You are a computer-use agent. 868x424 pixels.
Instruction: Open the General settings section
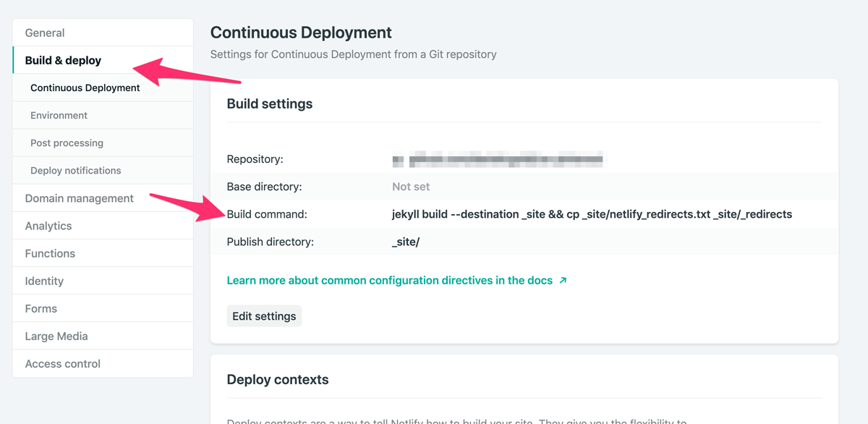(x=45, y=33)
